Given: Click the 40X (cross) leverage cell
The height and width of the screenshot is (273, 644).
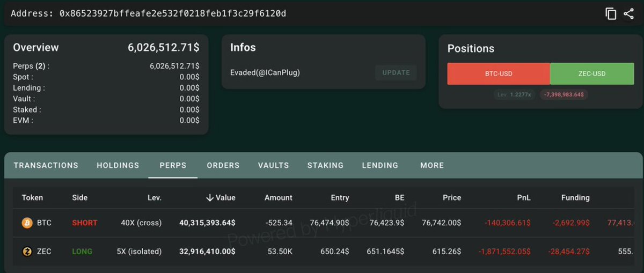Looking at the screenshot, I should pyautogui.click(x=141, y=223).
